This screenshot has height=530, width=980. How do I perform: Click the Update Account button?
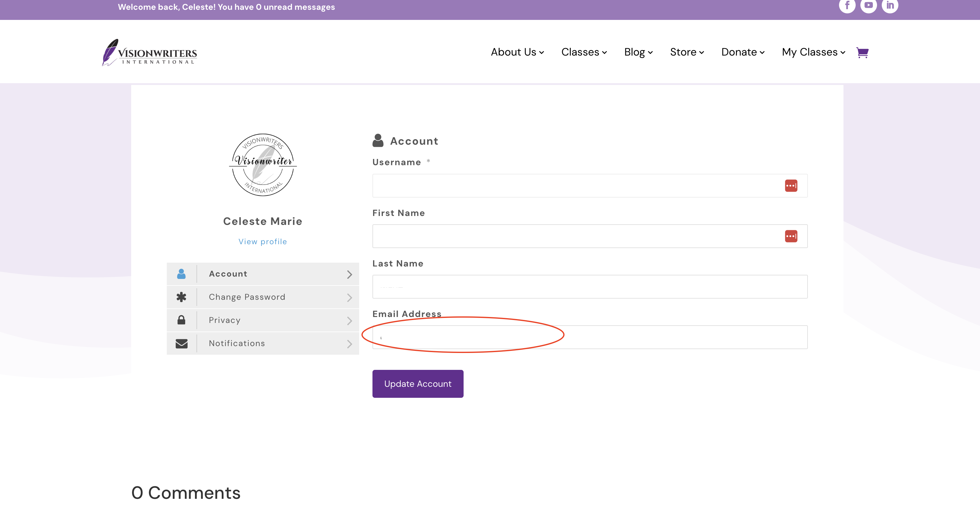click(x=418, y=384)
